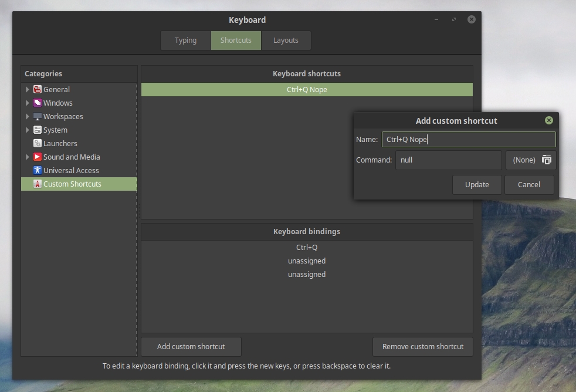Click the General category icon
This screenshot has width=576, height=392.
click(38, 90)
